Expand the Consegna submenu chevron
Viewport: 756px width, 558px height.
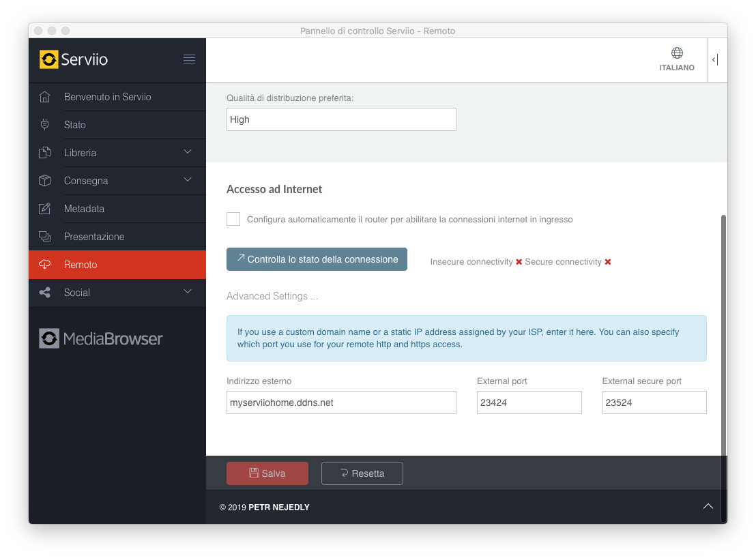click(x=188, y=180)
